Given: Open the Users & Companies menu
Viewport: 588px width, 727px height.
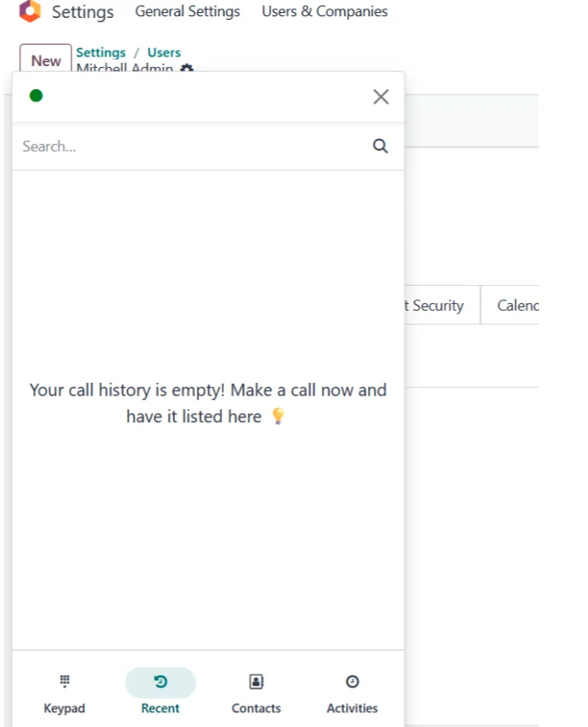Looking at the screenshot, I should tap(324, 11).
